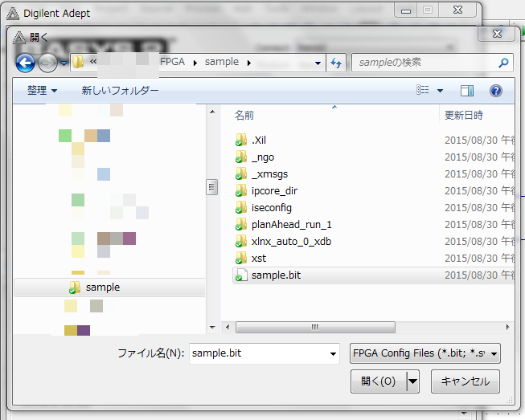Screen dimensions: 525x420
Task: Click the ファイル名 text input field
Action: 257,353
